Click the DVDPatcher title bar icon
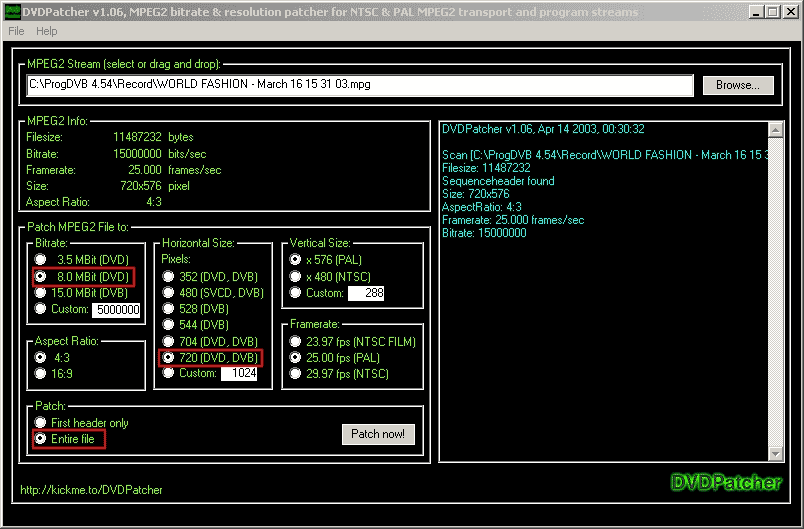The width and height of the screenshot is (804, 529). [13, 12]
